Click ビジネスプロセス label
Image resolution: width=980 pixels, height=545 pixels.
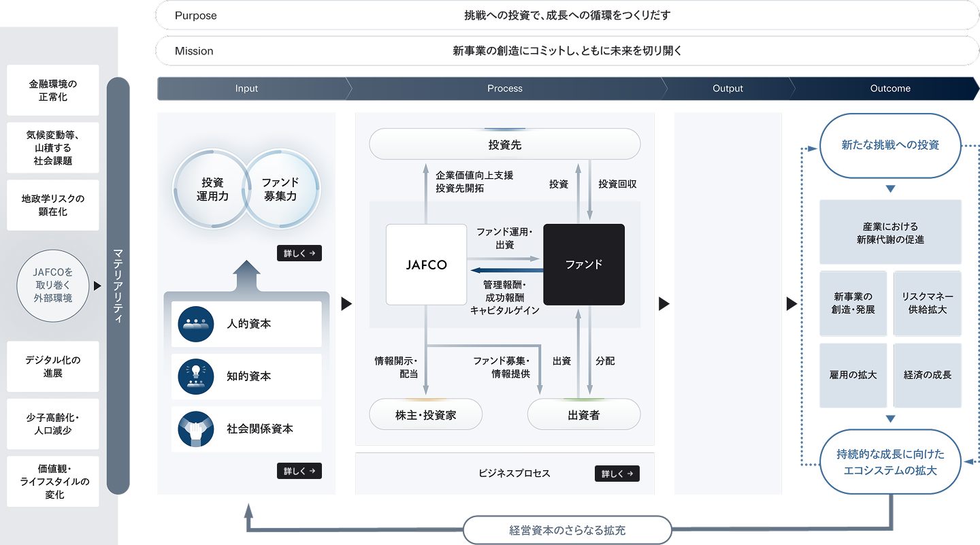pyautogui.click(x=514, y=474)
